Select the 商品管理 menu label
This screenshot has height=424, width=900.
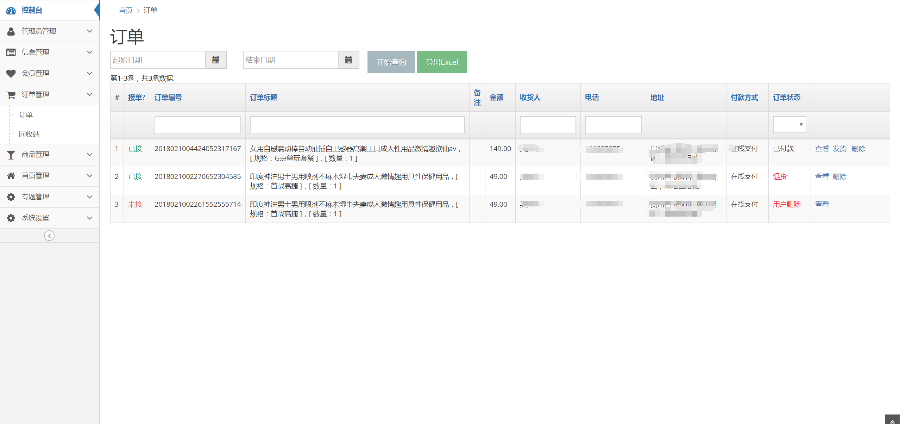[x=36, y=154]
